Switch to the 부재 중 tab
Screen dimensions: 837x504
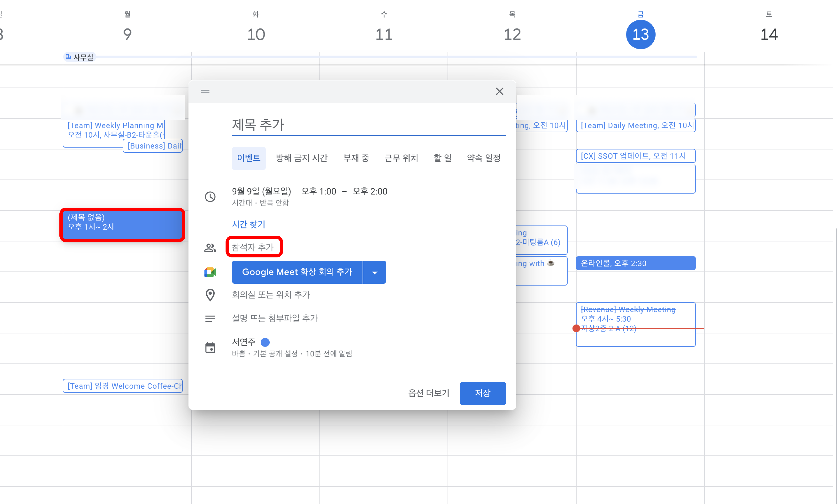pos(356,158)
